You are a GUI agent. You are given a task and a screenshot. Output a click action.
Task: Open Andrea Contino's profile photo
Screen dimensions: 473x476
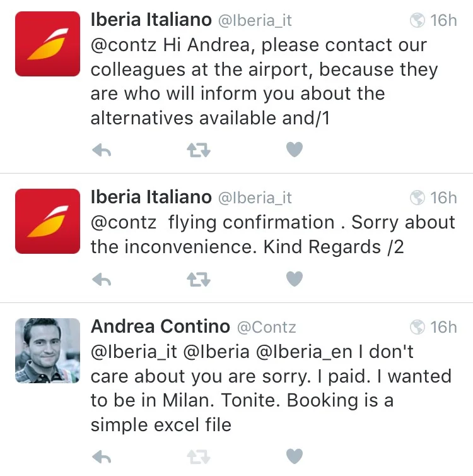click(47, 350)
